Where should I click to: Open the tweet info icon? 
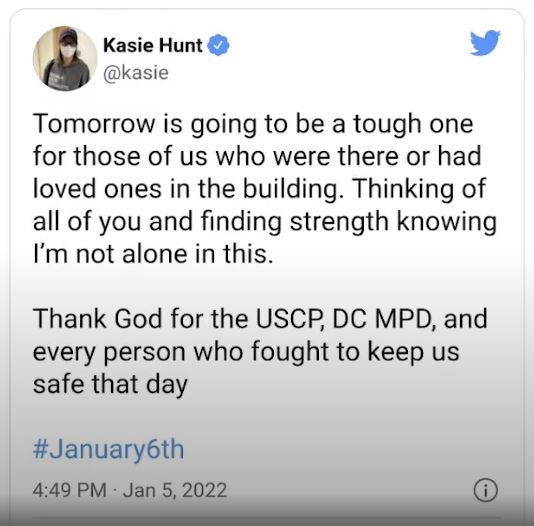(x=485, y=491)
